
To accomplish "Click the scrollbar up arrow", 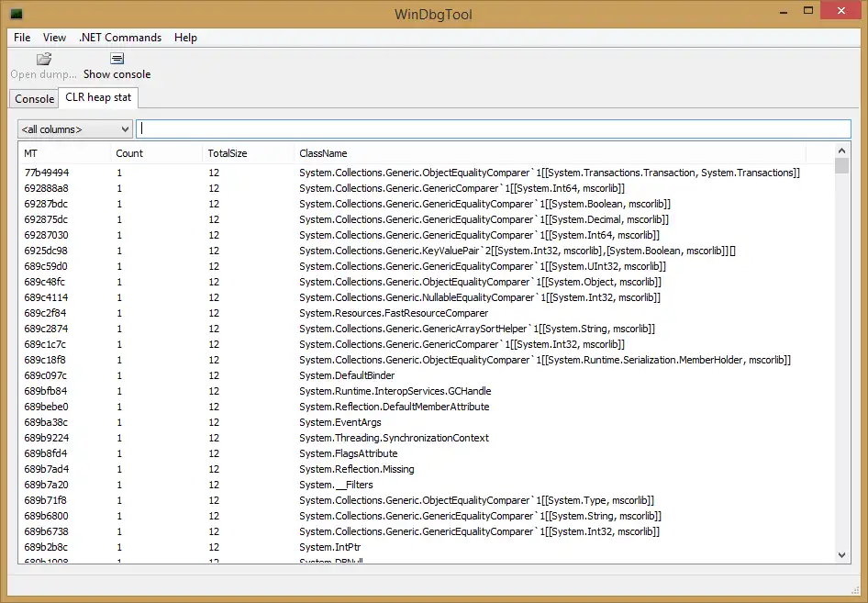I will (x=841, y=151).
